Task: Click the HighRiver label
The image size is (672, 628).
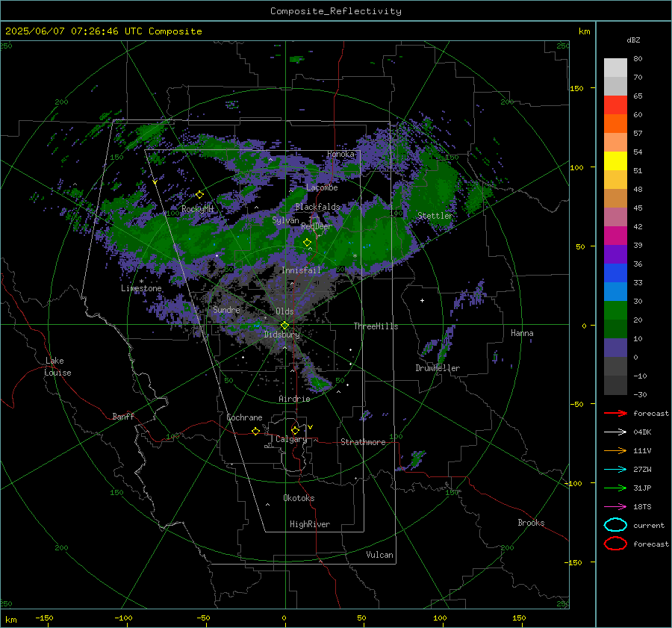Action: coord(310,524)
